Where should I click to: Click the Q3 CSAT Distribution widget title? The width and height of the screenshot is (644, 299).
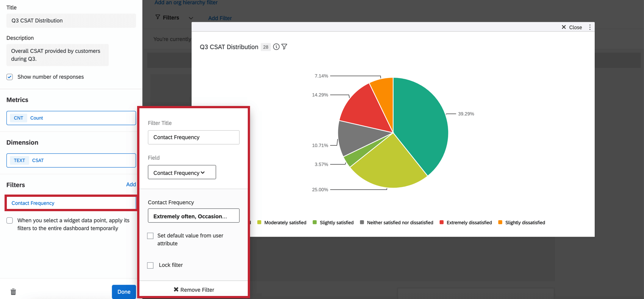click(x=229, y=47)
